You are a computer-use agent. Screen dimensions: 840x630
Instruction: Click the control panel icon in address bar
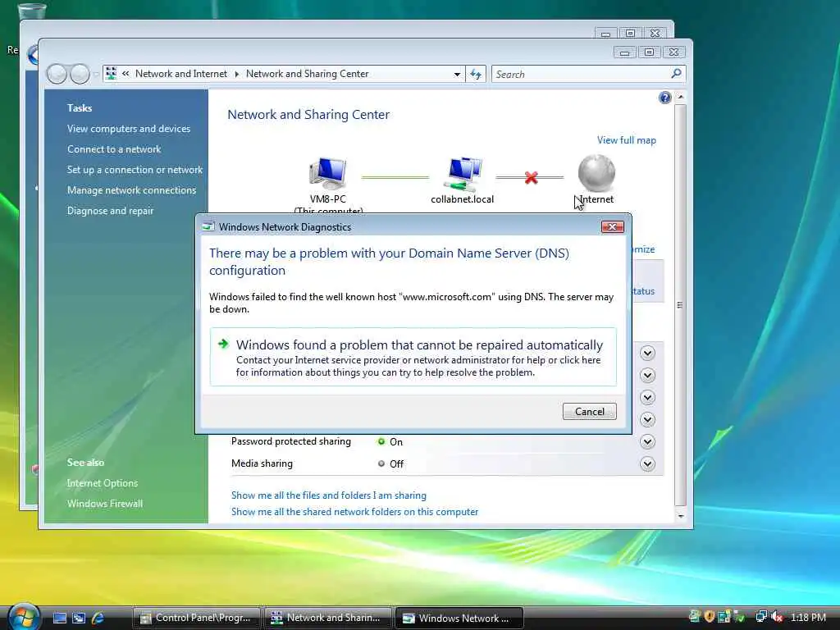click(111, 73)
